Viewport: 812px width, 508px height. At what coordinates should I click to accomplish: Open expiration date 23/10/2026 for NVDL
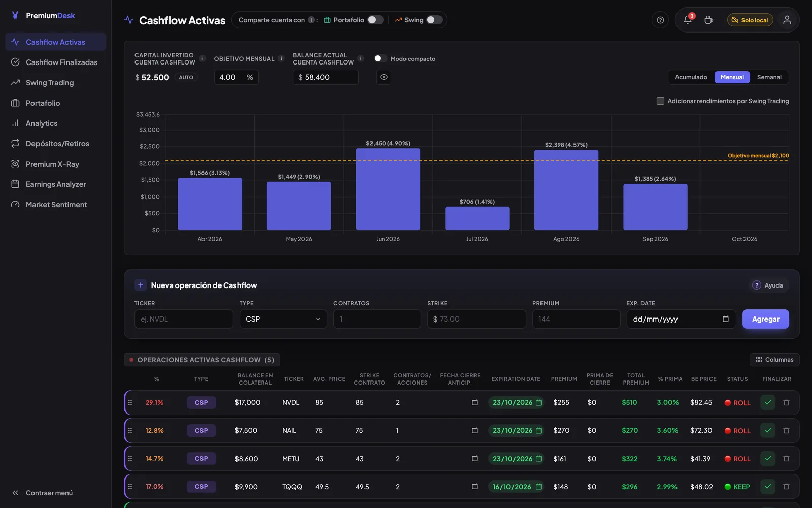click(517, 402)
